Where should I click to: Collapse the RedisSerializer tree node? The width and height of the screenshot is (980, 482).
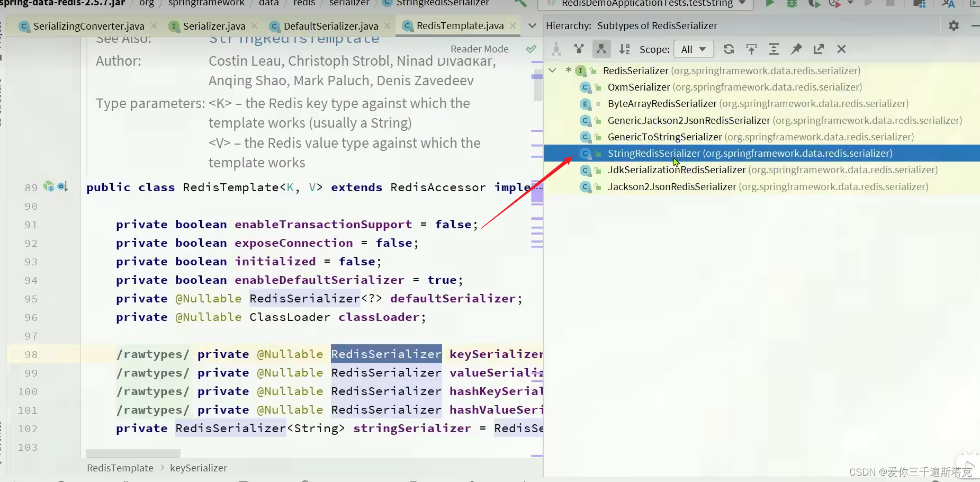pos(552,70)
